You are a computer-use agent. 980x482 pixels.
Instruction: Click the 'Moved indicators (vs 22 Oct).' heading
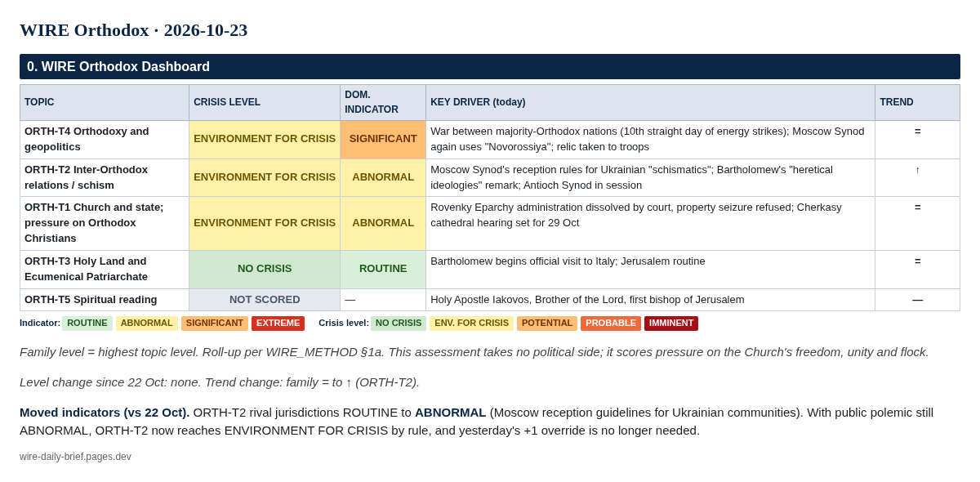click(105, 413)
